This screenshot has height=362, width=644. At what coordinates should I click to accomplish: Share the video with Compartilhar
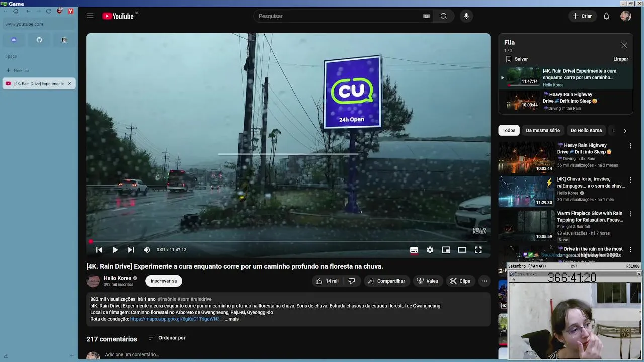386,281
